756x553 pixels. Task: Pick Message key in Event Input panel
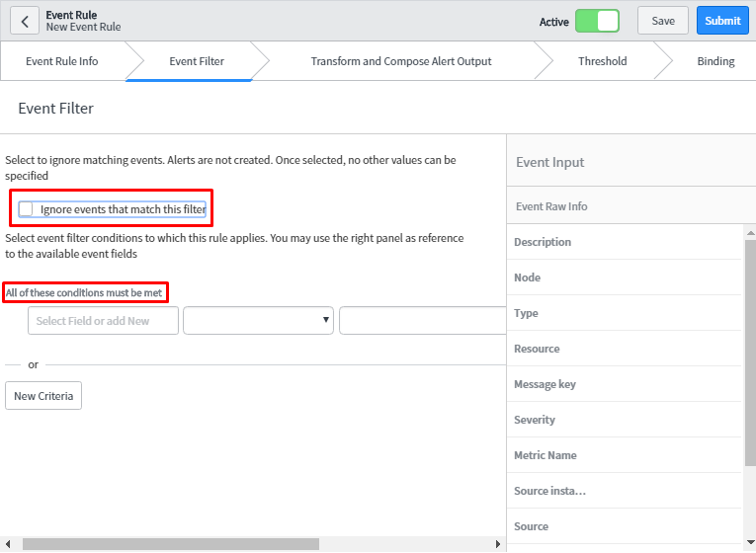click(545, 384)
